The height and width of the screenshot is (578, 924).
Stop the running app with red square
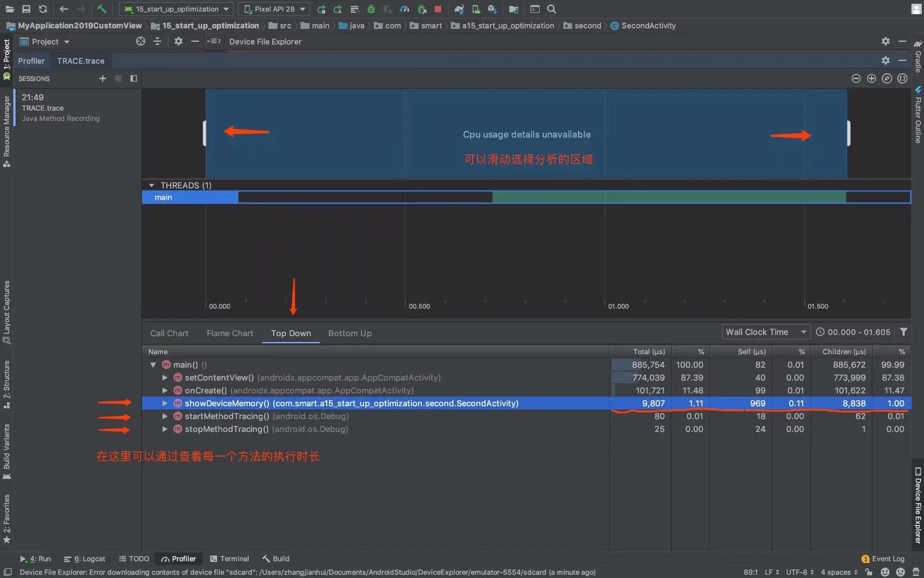[x=438, y=9]
